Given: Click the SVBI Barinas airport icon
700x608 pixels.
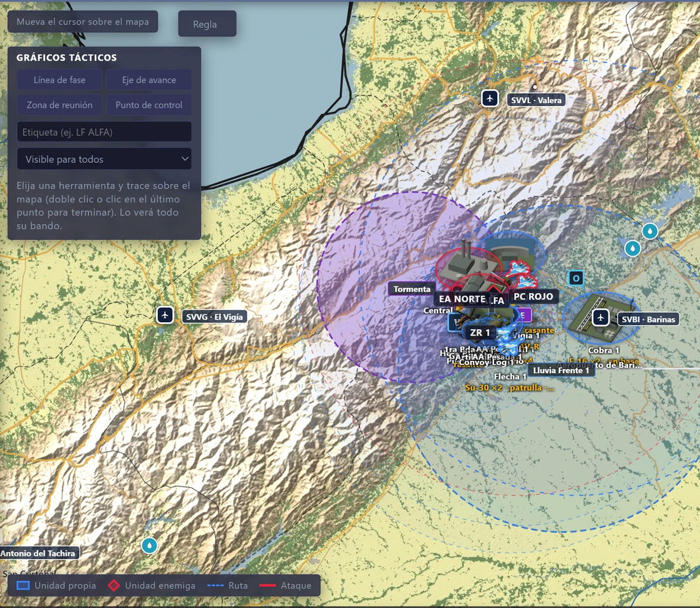Looking at the screenshot, I should coord(601,317).
